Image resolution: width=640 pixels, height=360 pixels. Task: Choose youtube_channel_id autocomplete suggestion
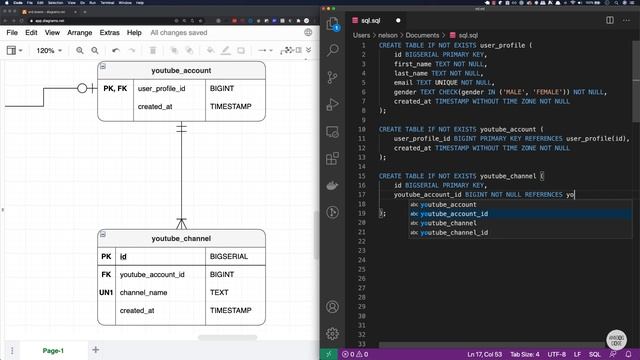tap(520, 233)
